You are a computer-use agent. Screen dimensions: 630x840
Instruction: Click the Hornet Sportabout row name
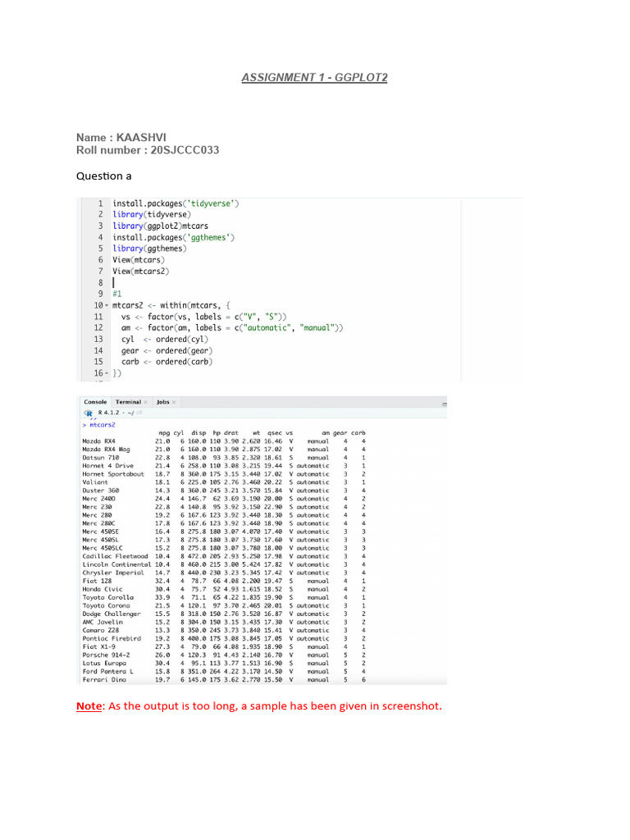[x=113, y=474]
